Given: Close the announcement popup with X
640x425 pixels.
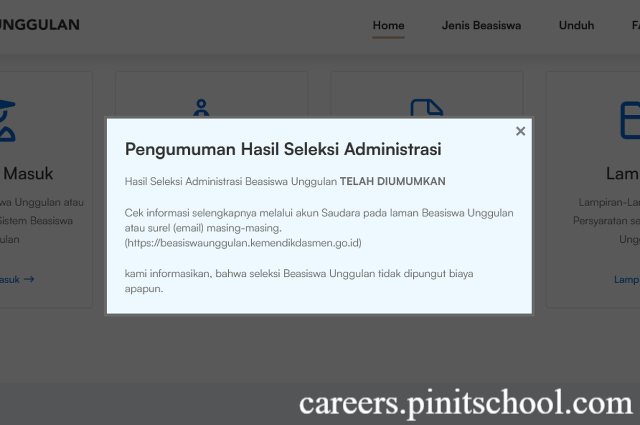Looking at the screenshot, I should point(520,131).
